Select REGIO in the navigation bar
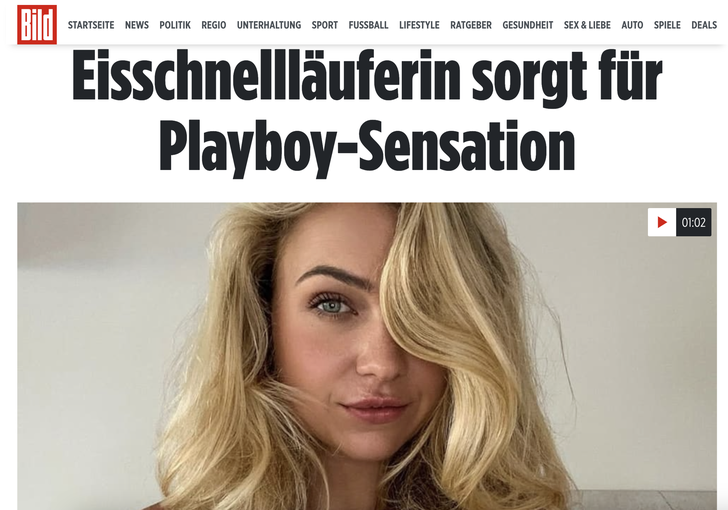The height and width of the screenshot is (510, 728). pos(214,25)
